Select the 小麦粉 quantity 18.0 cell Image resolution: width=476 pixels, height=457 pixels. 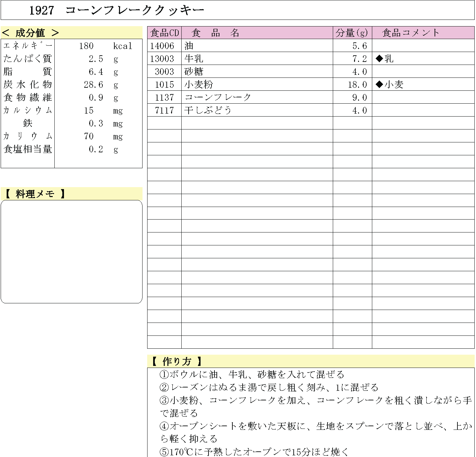point(357,84)
